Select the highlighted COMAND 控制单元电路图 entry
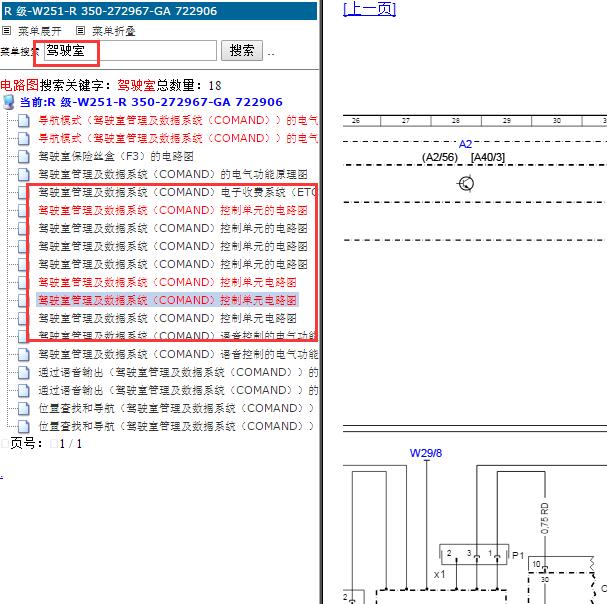 tap(167, 300)
